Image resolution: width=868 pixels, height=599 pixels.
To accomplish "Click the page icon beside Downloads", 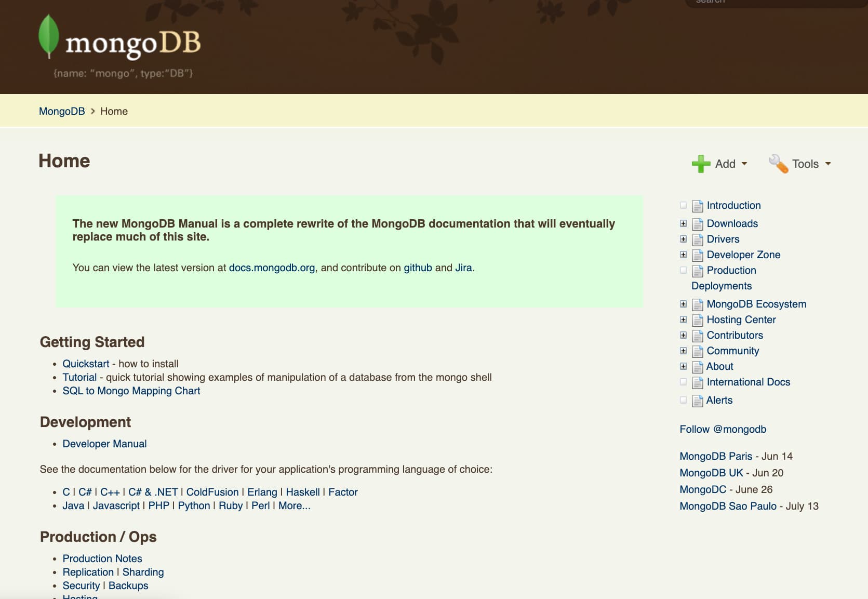I will tap(697, 223).
